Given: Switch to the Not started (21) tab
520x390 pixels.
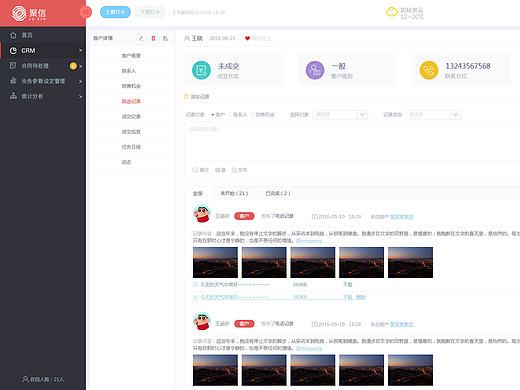Looking at the screenshot, I should pos(234,193).
